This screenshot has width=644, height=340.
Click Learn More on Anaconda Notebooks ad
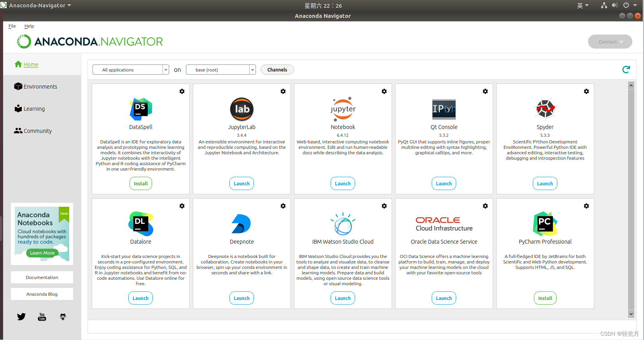[x=42, y=253]
